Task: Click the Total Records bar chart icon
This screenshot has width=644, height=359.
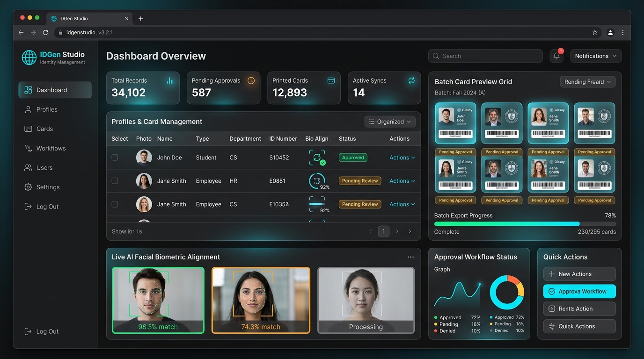Action: (170, 80)
